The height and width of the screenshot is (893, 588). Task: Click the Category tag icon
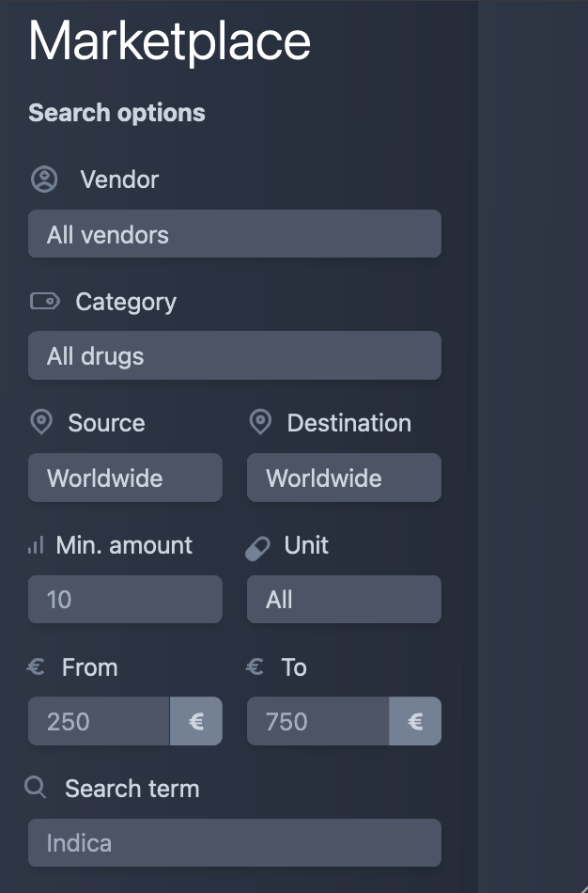pos(44,301)
